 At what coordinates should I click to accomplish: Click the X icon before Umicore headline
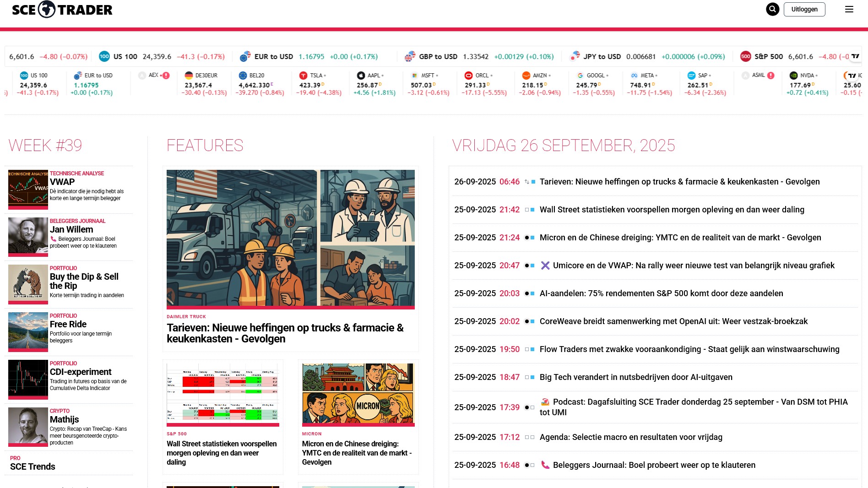coord(545,266)
